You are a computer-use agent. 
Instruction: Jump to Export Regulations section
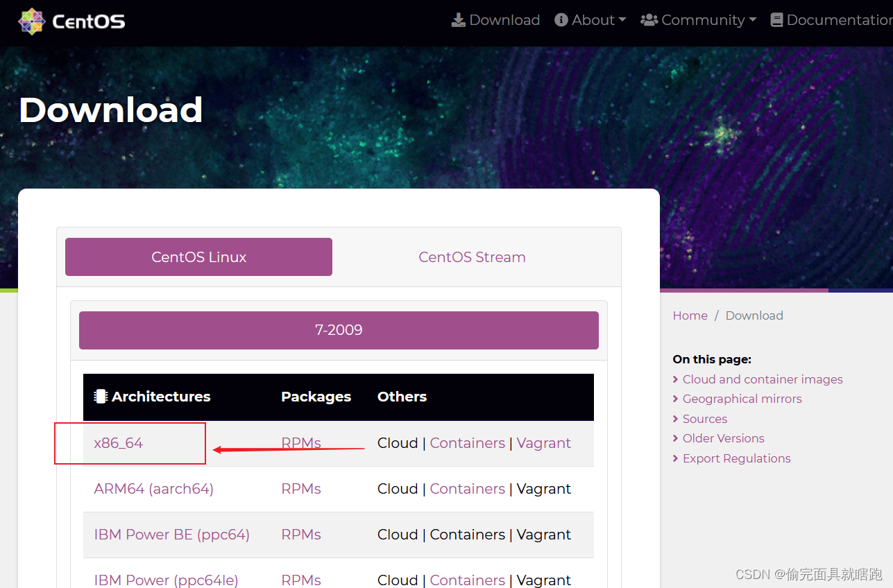[x=737, y=458]
